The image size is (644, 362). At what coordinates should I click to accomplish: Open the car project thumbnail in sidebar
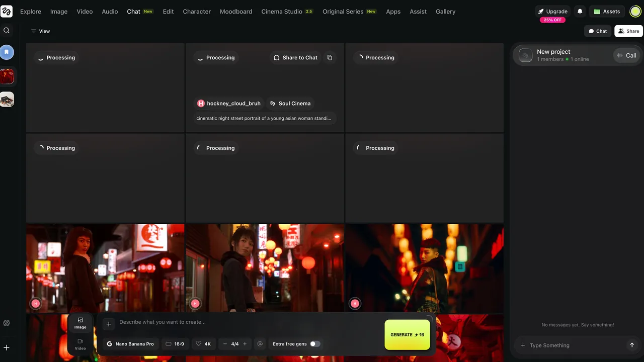pyautogui.click(x=7, y=99)
